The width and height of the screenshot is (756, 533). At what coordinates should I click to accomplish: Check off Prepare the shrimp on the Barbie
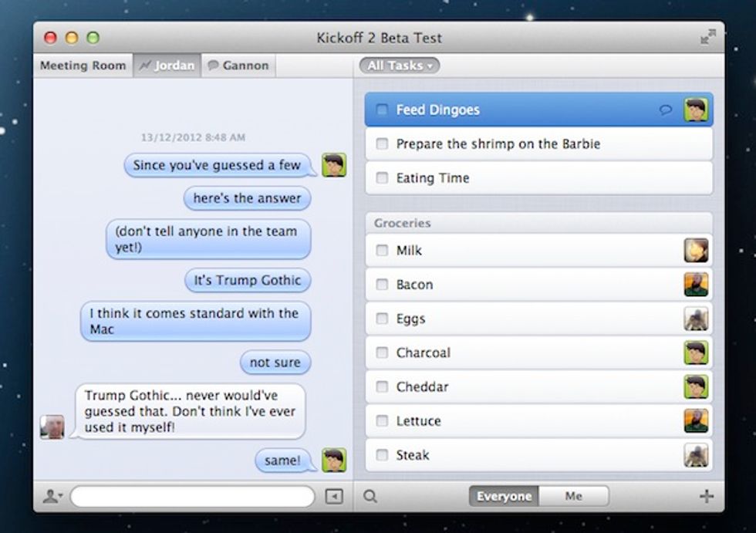tap(382, 143)
